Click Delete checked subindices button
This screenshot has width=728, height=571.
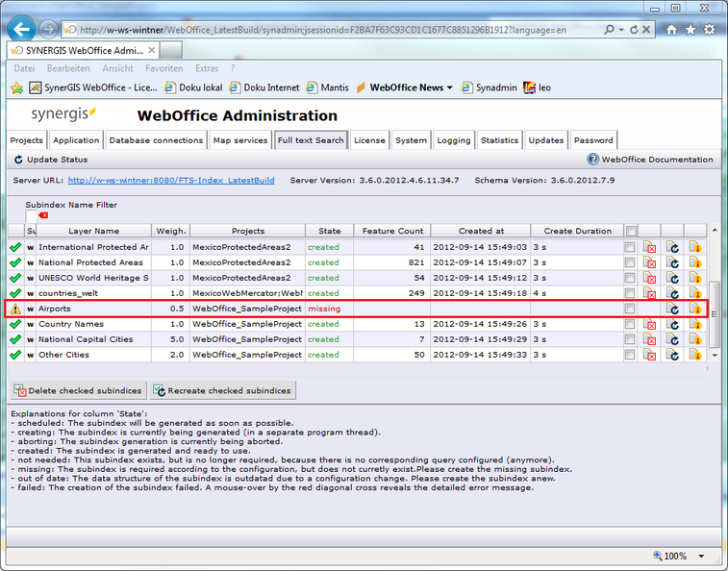click(79, 390)
